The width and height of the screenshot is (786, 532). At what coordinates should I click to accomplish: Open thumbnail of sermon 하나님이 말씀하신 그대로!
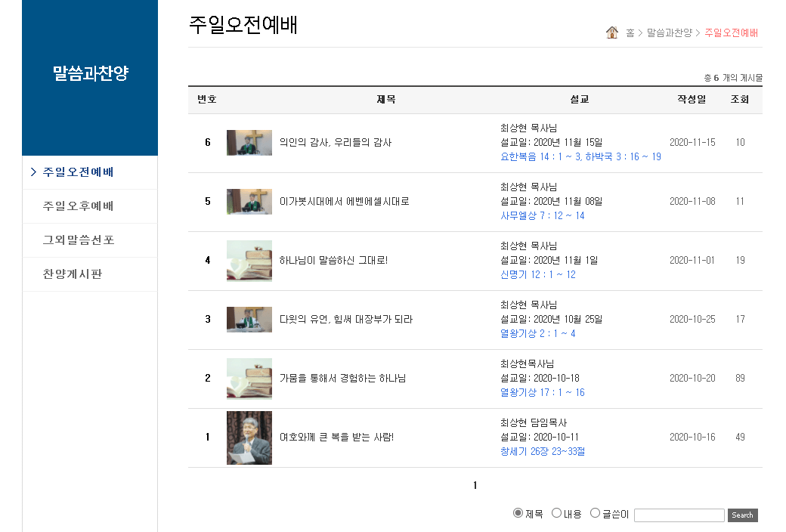tap(249, 261)
